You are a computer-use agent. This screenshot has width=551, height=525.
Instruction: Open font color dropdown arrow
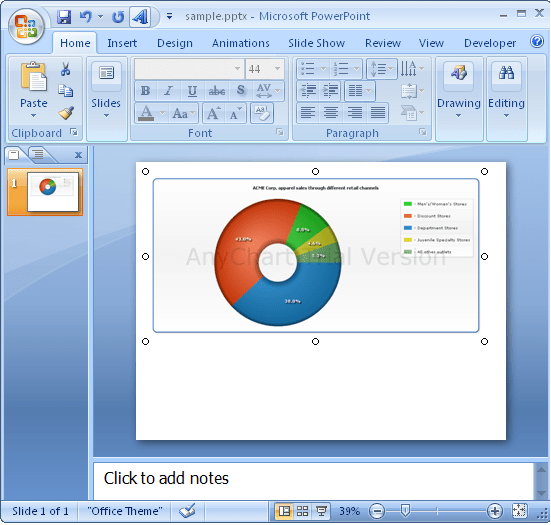[162, 113]
